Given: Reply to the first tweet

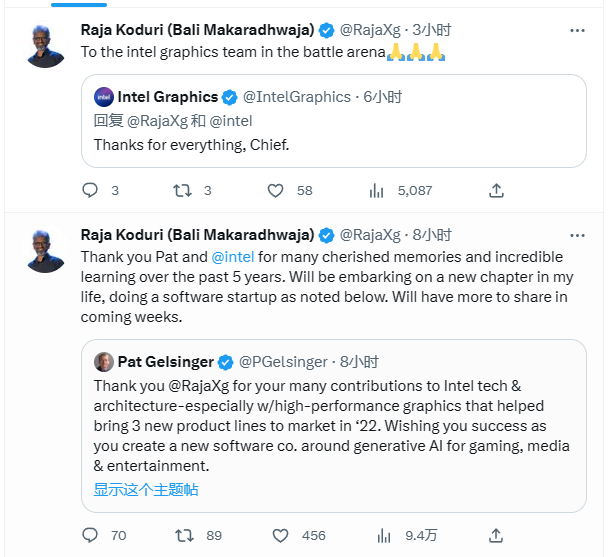Looking at the screenshot, I should 90,190.
